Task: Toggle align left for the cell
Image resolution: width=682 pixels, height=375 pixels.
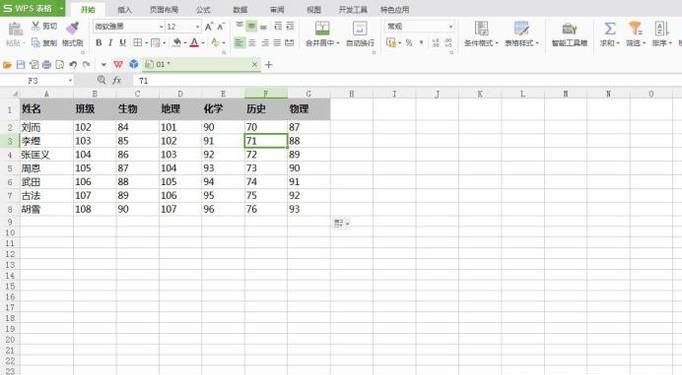Action: pyautogui.click(x=239, y=43)
